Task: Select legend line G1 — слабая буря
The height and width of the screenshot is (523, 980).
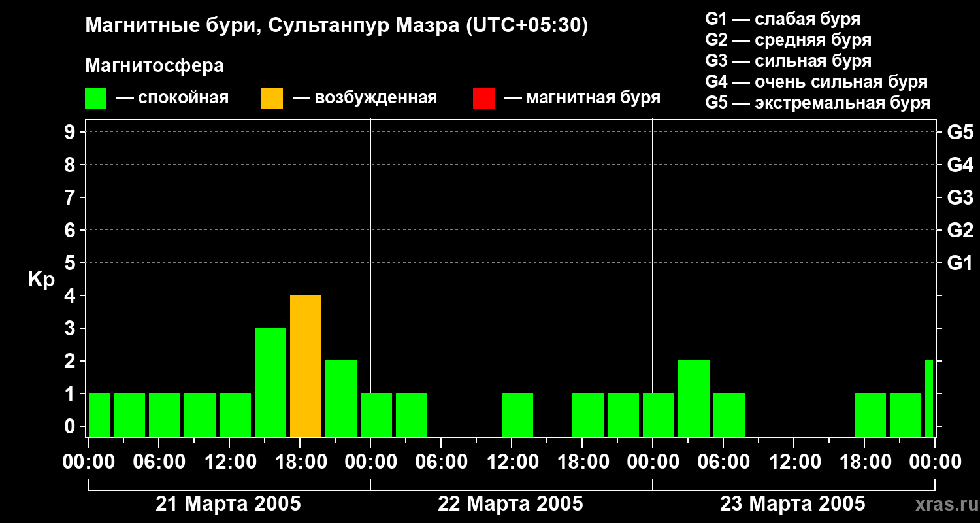Action: (783, 19)
